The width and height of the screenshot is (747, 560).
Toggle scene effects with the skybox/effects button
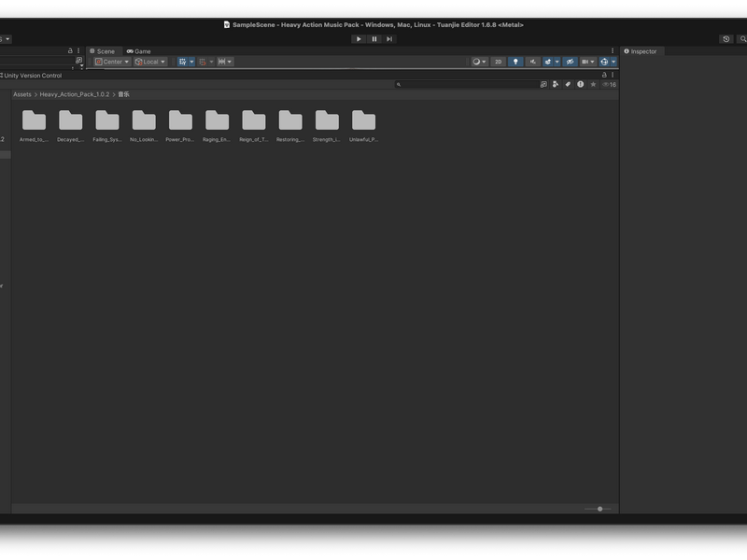547,62
